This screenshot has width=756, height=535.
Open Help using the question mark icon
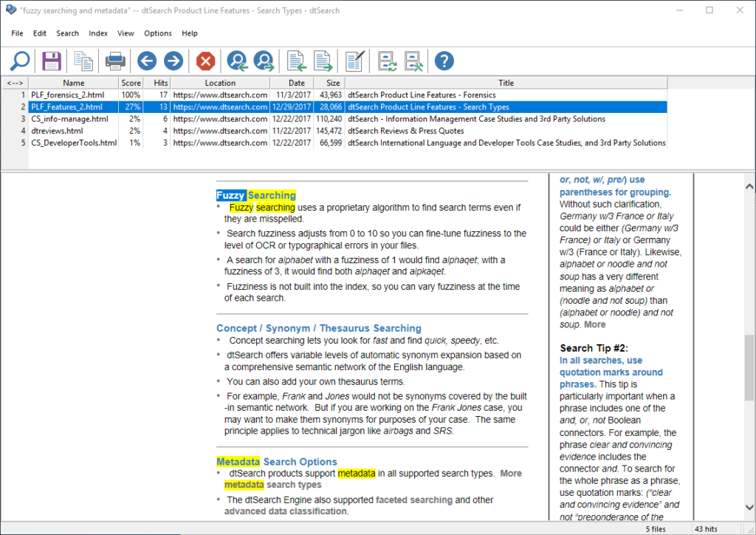pos(444,61)
